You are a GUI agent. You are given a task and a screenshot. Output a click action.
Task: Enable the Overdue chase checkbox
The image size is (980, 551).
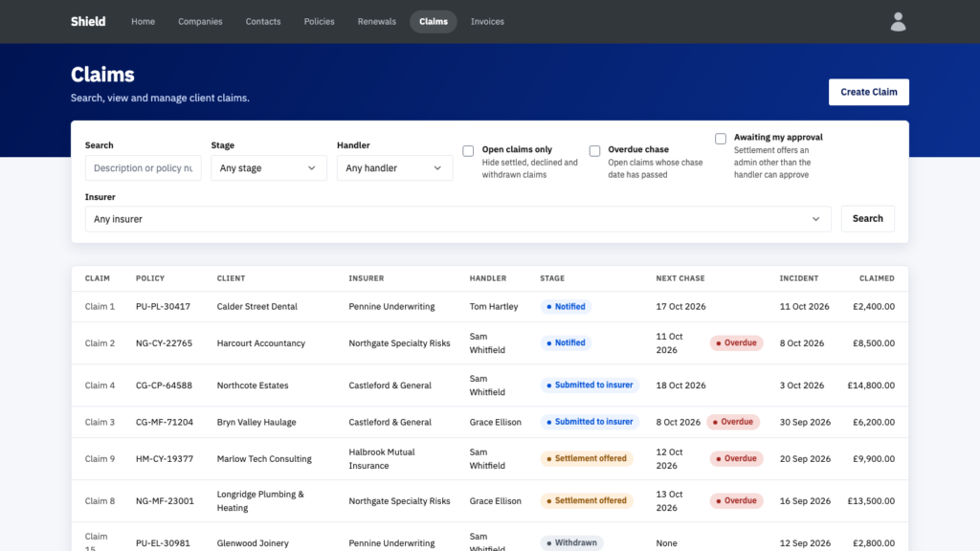(594, 150)
